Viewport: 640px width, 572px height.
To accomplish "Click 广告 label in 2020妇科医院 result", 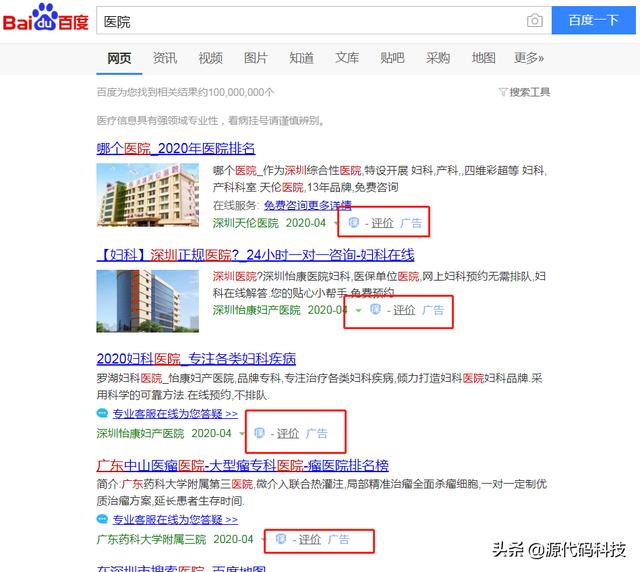I will [317, 433].
